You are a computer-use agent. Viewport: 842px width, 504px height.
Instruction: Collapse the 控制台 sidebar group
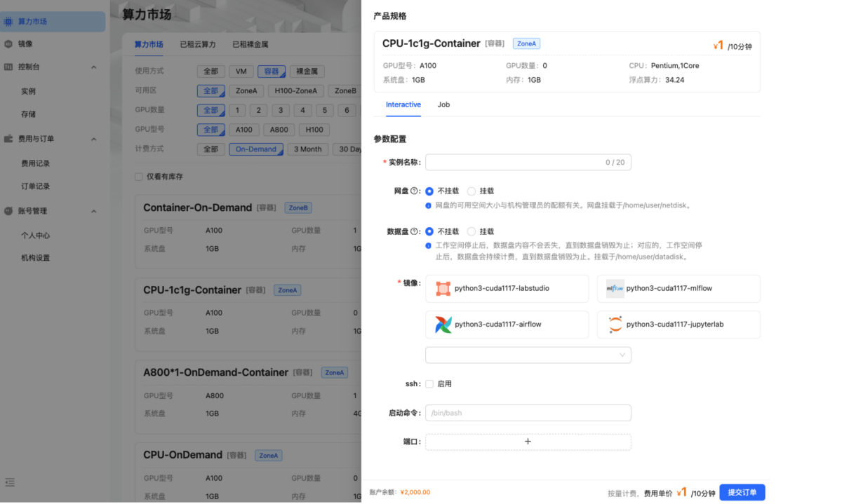pyautogui.click(x=94, y=67)
